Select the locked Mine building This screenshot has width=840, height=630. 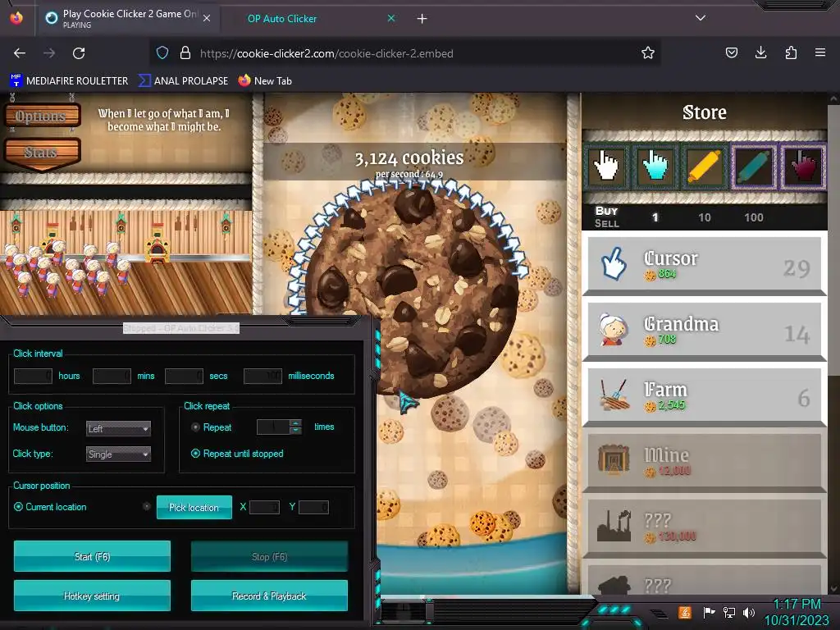(705, 462)
